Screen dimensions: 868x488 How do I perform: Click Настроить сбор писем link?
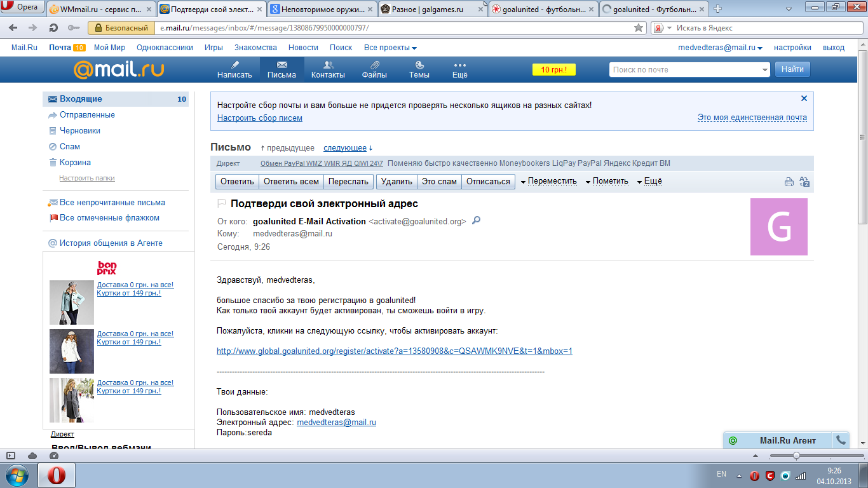tap(260, 118)
